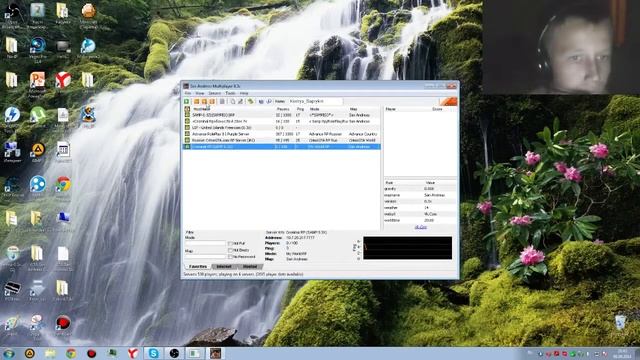Click the black ping graph area
Image resolution: width=640 pixels, height=360 pixels.
pyautogui.click(x=407, y=248)
